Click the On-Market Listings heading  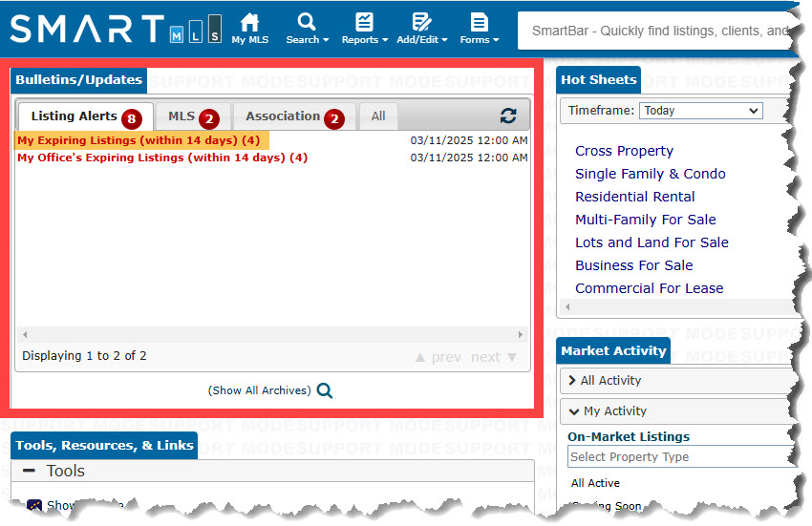tap(629, 436)
